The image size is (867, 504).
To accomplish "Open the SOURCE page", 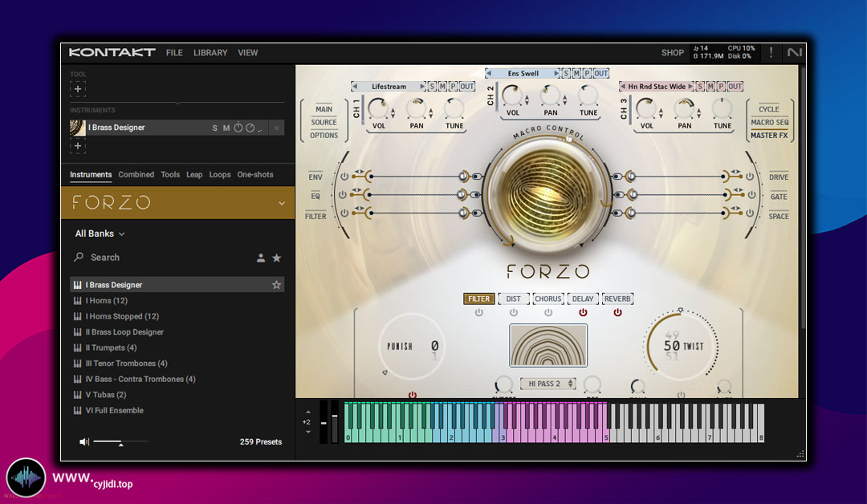I will pos(324,122).
